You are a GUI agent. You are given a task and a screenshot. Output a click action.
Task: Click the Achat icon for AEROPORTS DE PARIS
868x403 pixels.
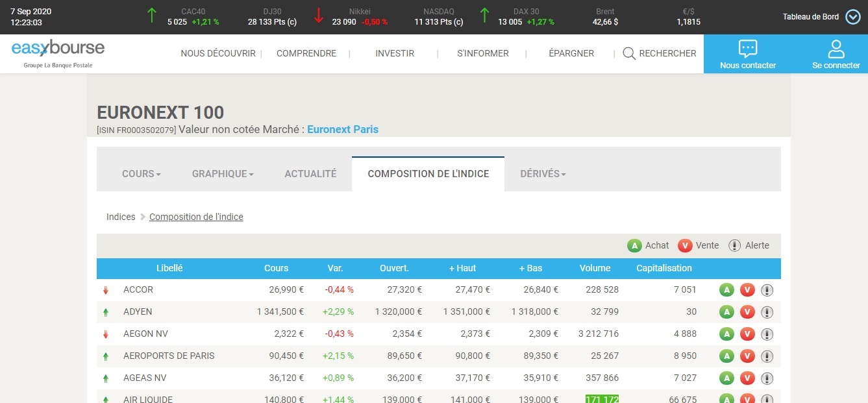click(x=726, y=356)
